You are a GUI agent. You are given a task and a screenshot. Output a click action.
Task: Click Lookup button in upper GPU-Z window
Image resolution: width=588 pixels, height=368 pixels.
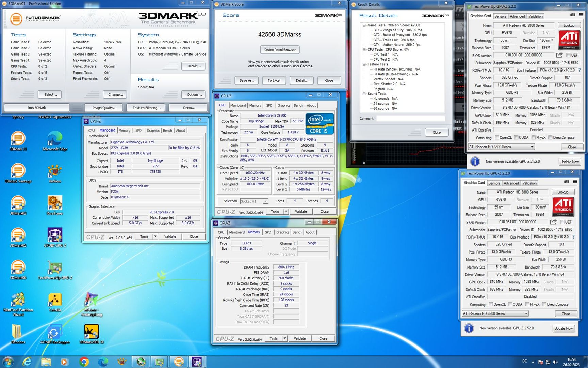(569, 25)
